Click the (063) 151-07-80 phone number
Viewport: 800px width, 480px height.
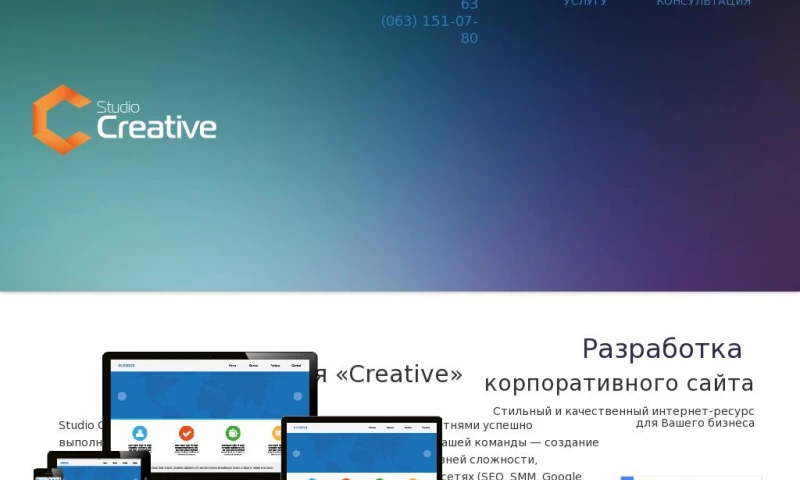click(x=429, y=30)
